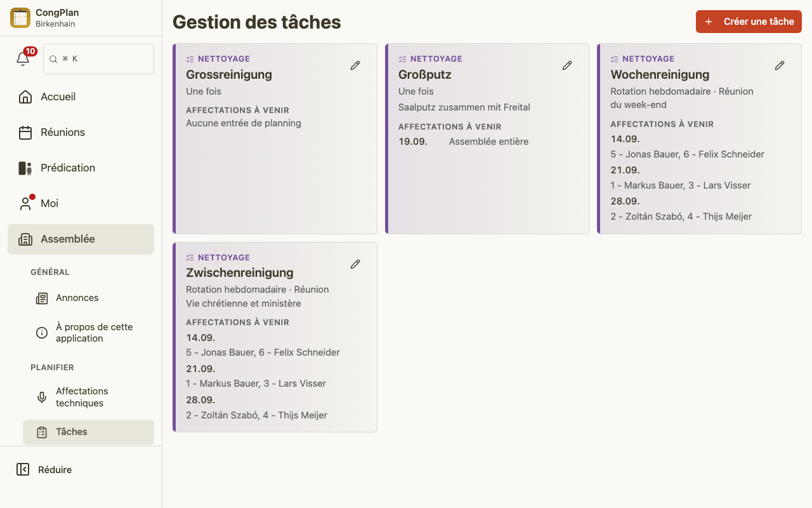812x508 pixels.
Task: Click the Prédication icon in the sidebar
Action: (x=25, y=168)
